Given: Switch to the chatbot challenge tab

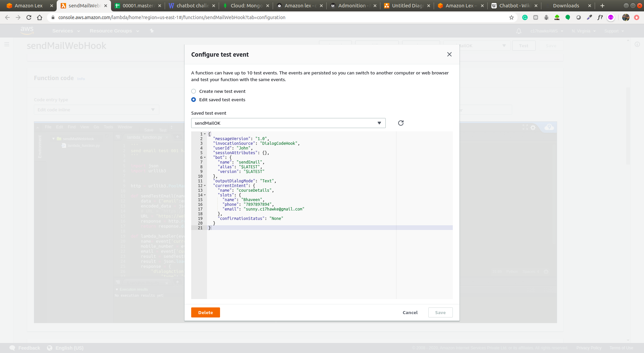Looking at the screenshot, I should click(192, 6).
